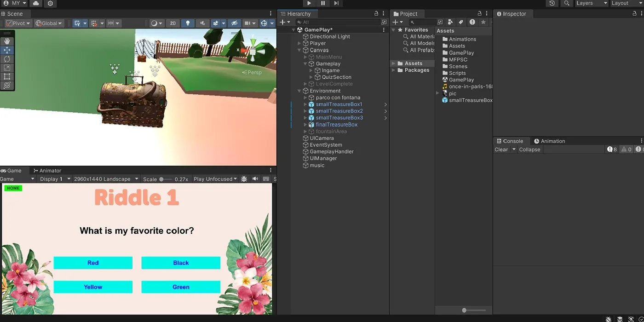644x322 pixels.
Task: Open the Pivot handle position dropdown
Action: click(18, 23)
